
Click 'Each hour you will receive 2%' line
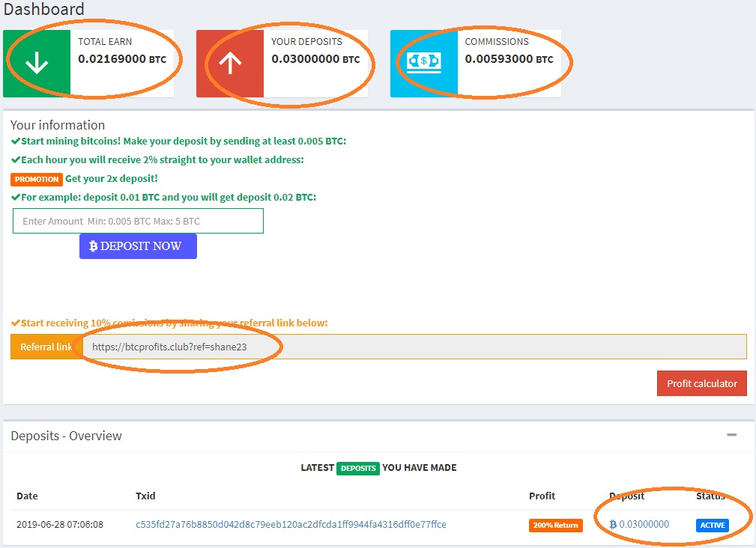coord(157,160)
